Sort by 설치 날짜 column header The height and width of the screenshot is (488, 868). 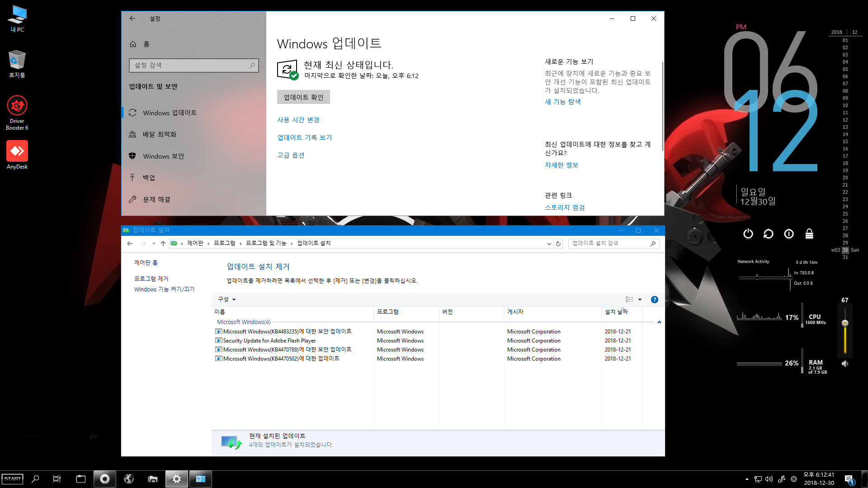pos(622,312)
